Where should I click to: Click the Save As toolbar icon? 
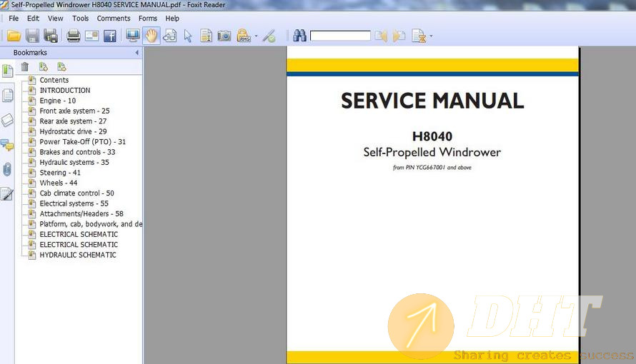click(x=51, y=36)
